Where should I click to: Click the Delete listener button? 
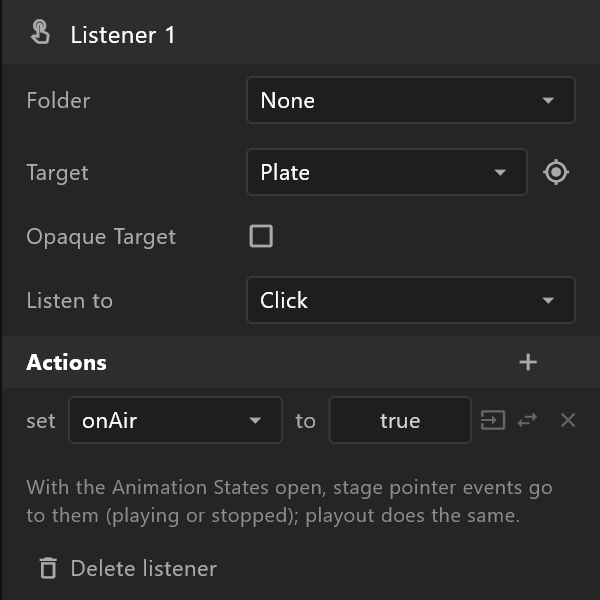click(x=128, y=568)
